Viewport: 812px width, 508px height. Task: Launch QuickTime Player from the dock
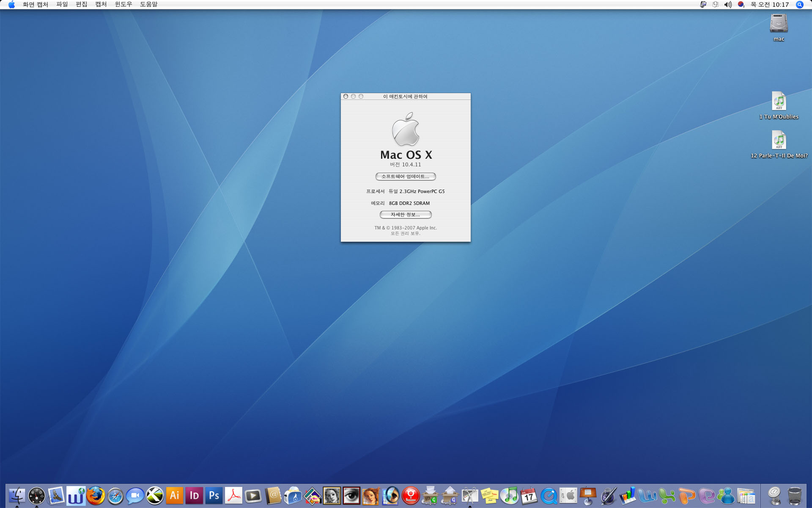coord(549,496)
